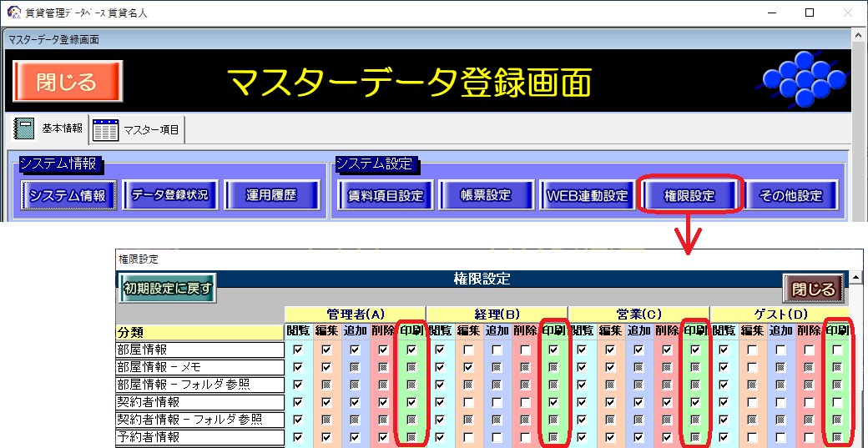Click the highlighted 権限設定 button

pos(689,196)
